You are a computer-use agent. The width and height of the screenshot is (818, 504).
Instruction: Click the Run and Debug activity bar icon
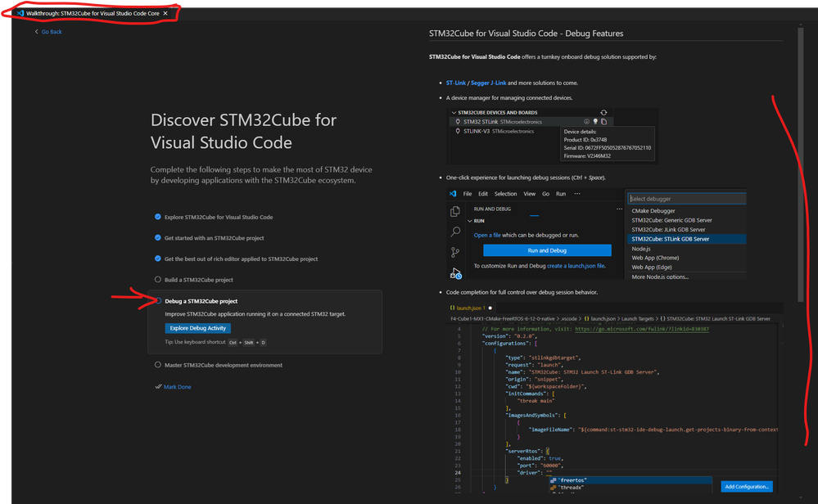[x=455, y=272]
